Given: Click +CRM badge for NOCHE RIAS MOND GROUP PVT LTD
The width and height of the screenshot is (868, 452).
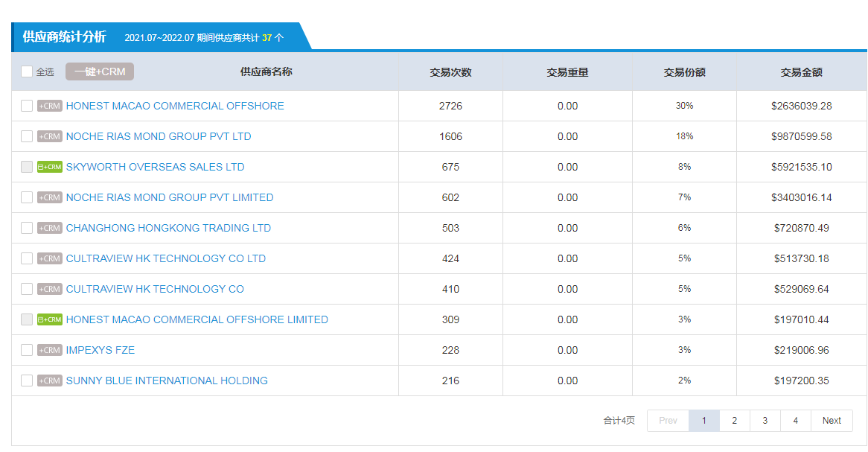Looking at the screenshot, I should [x=50, y=136].
